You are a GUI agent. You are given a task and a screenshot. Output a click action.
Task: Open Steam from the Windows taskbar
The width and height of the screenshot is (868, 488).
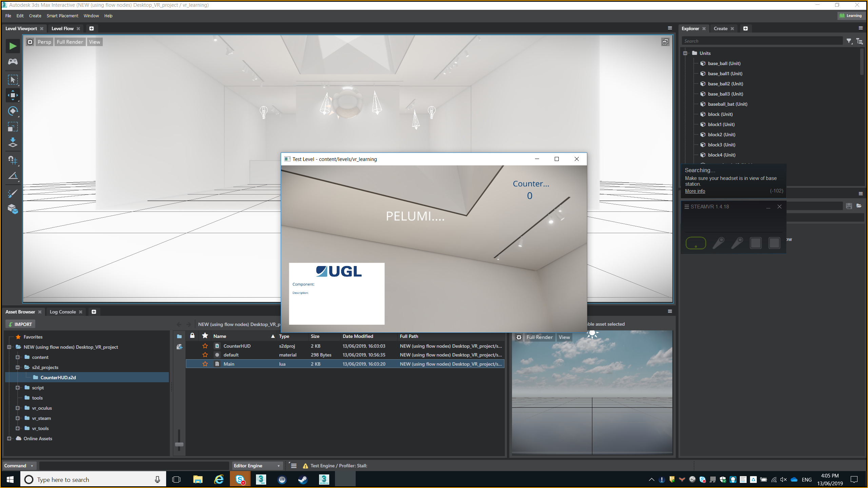(303, 480)
